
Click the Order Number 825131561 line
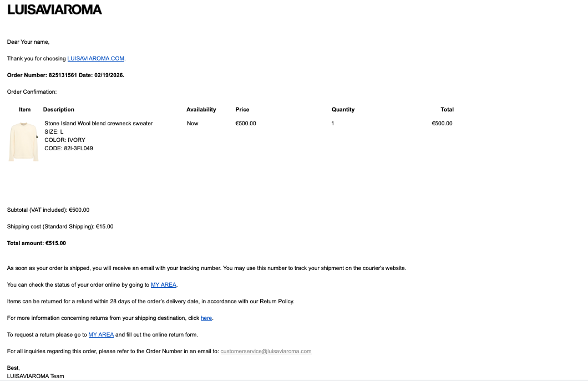[x=65, y=75]
